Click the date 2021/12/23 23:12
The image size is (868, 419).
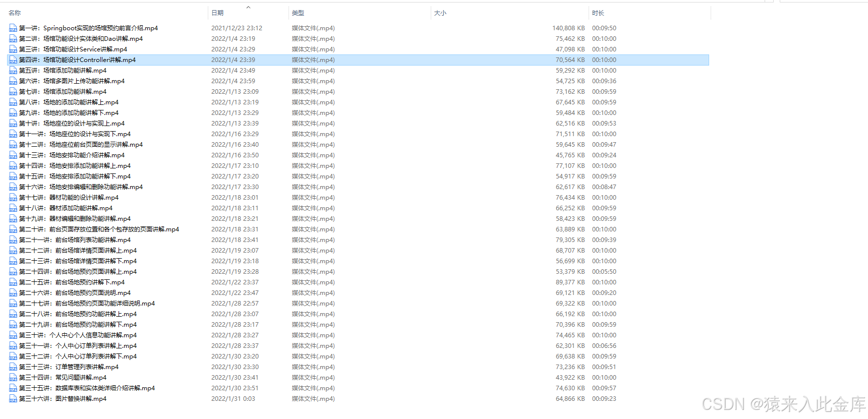click(x=237, y=28)
